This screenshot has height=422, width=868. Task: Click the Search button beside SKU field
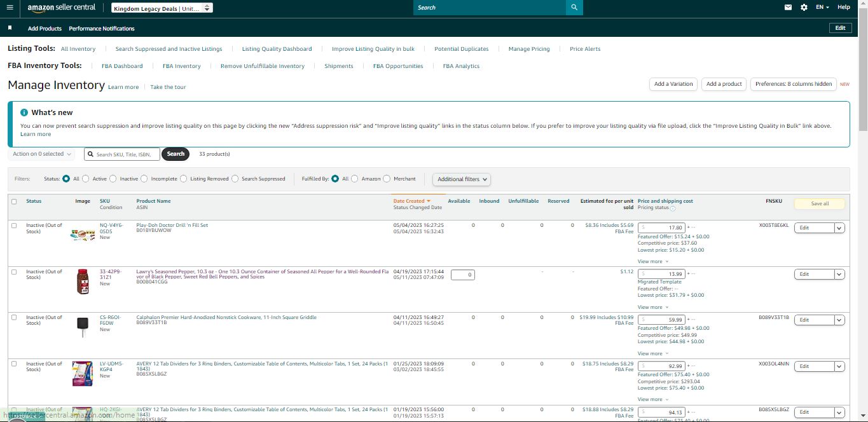[176, 154]
